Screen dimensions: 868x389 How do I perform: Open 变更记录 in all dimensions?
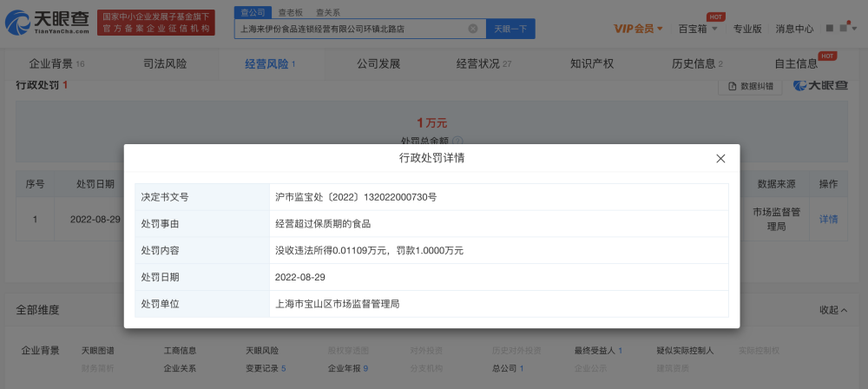tap(266, 368)
